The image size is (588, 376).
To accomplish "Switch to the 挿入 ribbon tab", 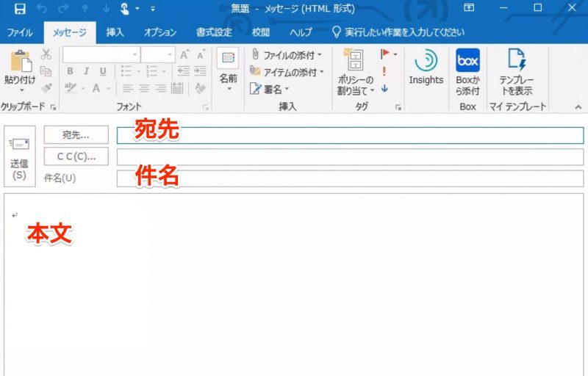I will coord(115,32).
